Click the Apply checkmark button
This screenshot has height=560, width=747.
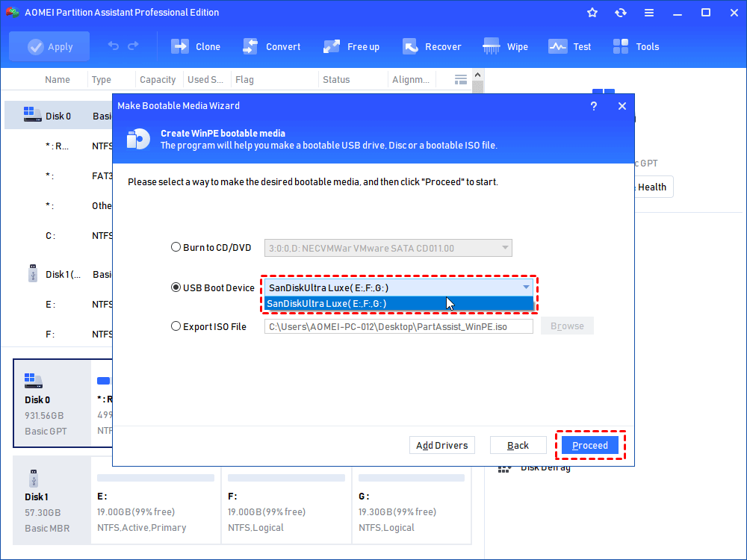pyautogui.click(x=49, y=46)
